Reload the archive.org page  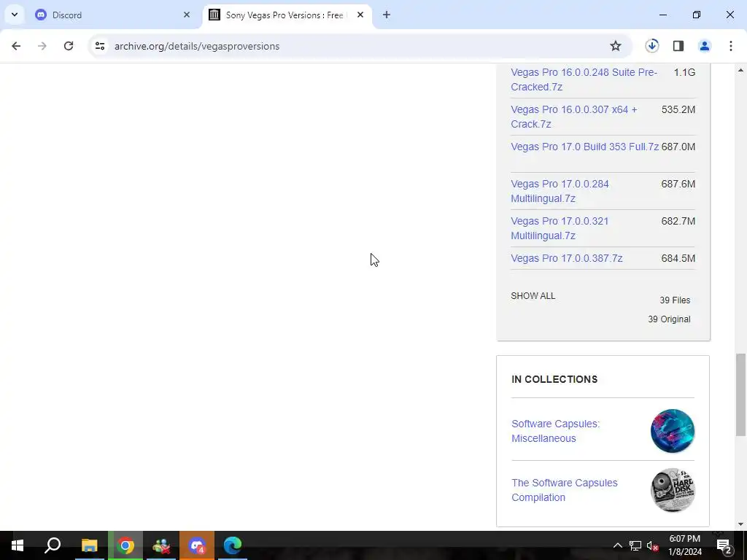coord(69,46)
